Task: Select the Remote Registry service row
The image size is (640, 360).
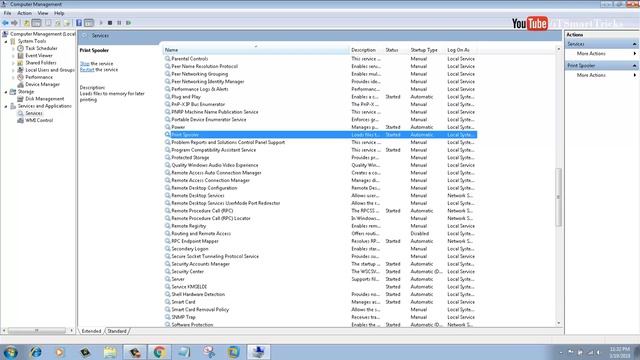Action: point(320,226)
